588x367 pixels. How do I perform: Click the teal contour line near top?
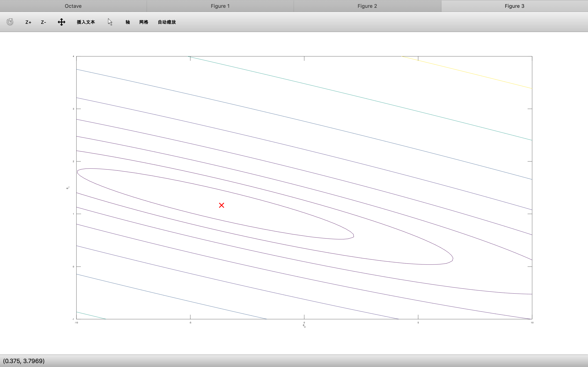point(360,98)
